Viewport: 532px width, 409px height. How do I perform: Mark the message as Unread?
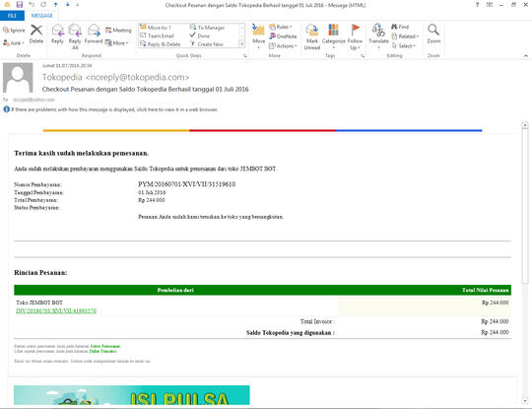(x=312, y=37)
